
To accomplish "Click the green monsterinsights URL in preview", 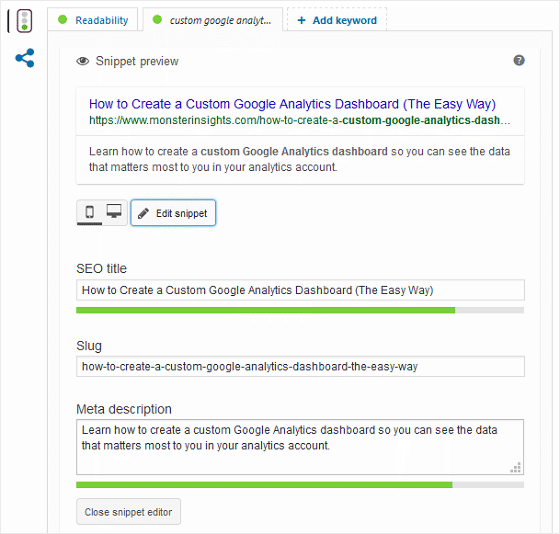I will tap(300, 120).
